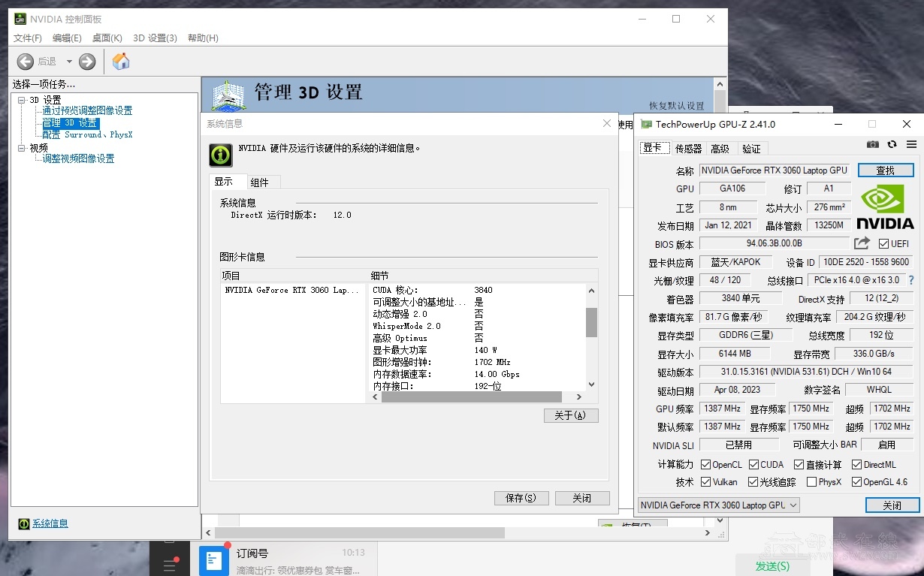The height and width of the screenshot is (576, 924).
Task: Open the 帮助(H) menu
Action: 203,38
